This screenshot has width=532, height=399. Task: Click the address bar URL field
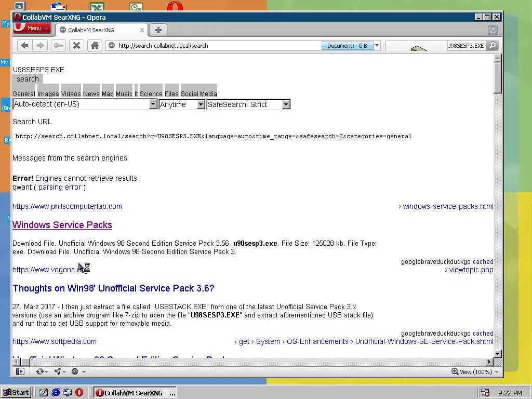[217, 46]
